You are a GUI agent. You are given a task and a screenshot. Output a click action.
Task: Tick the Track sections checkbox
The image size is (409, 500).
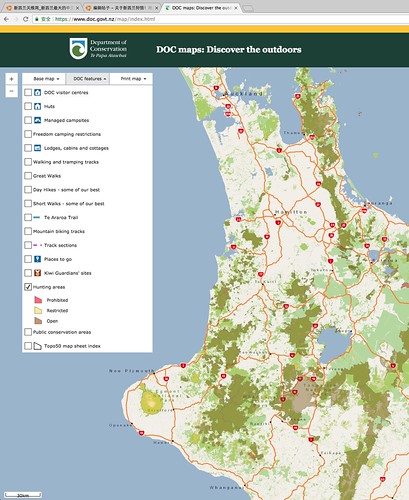[x=28, y=245]
